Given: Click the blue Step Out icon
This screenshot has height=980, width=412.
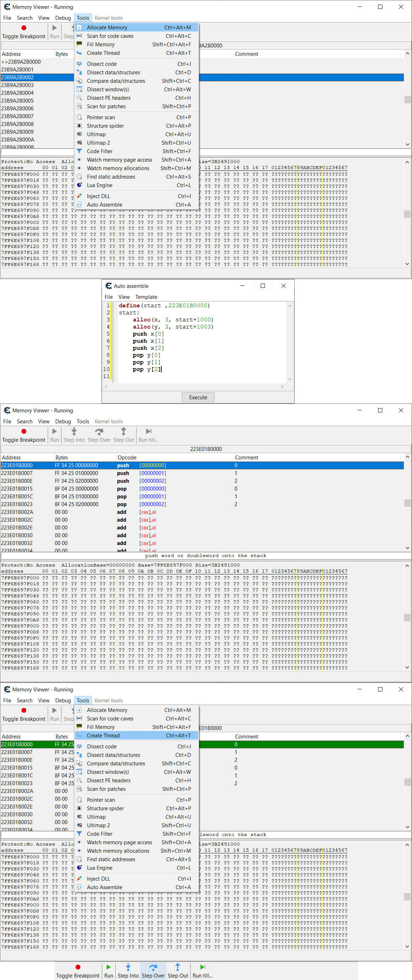Looking at the screenshot, I should [x=178, y=967].
